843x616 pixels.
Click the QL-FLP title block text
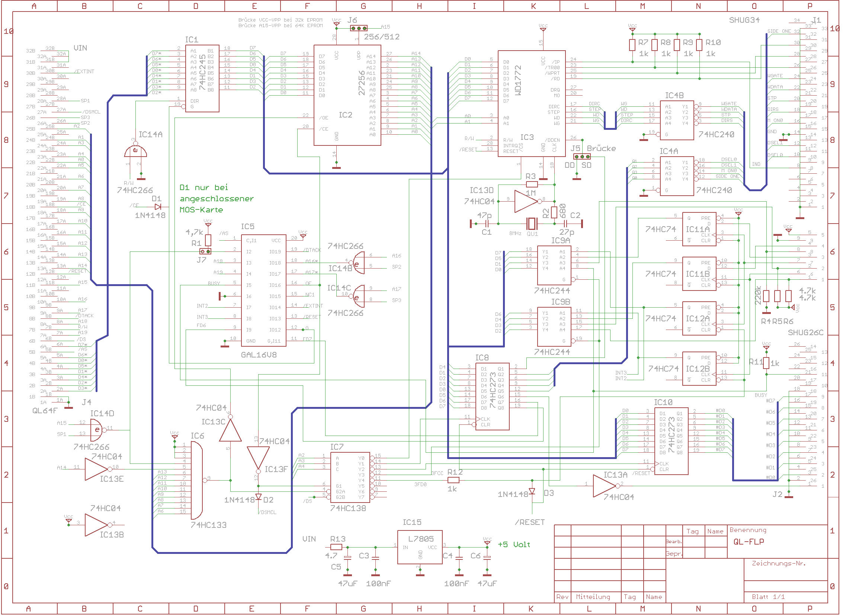click(749, 542)
